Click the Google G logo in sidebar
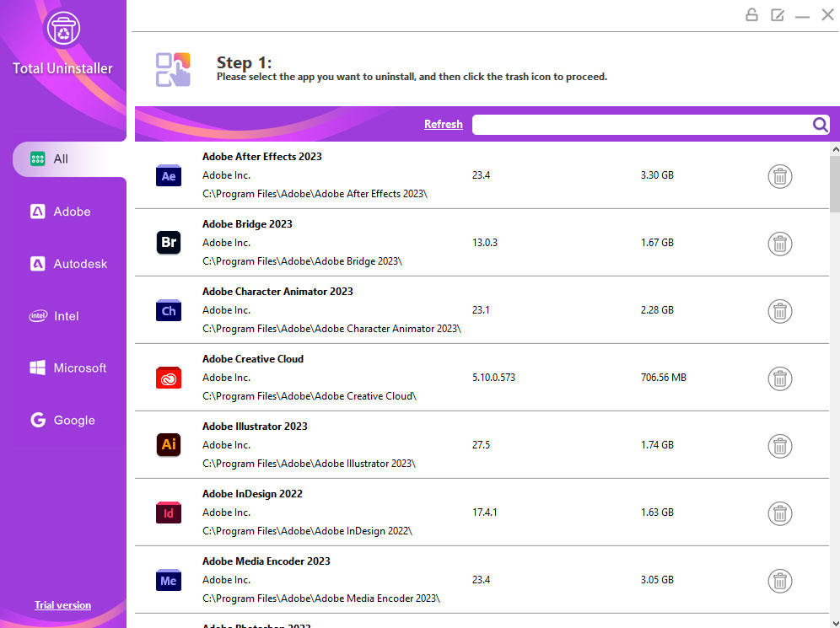The width and height of the screenshot is (840, 628). click(x=38, y=420)
